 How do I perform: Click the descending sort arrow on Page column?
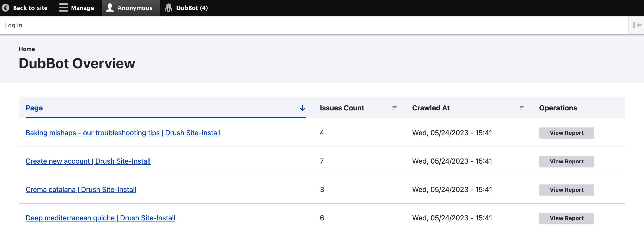(303, 108)
